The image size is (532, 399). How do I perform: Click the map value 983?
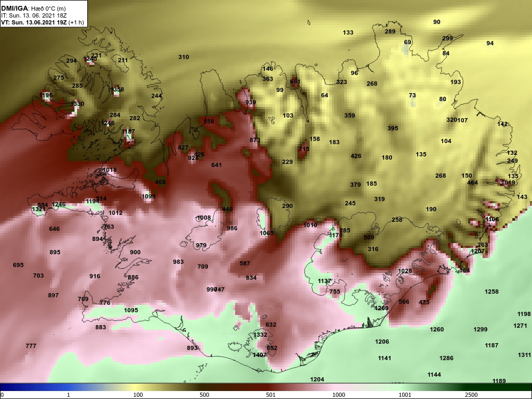click(x=178, y=262)
